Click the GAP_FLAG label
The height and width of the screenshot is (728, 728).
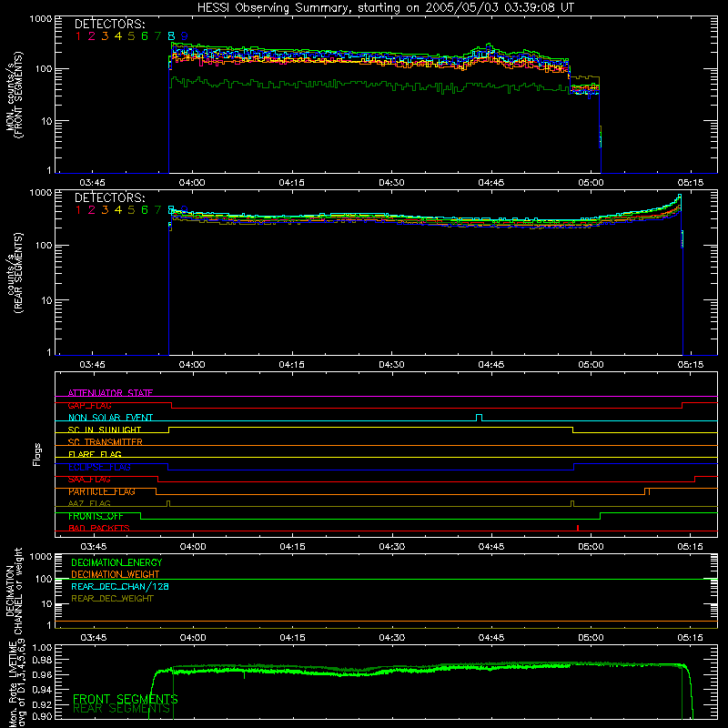[89, 405]
